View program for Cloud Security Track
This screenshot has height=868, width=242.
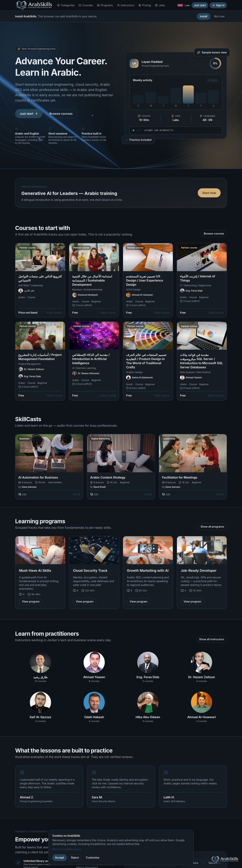tap(85, 602)
